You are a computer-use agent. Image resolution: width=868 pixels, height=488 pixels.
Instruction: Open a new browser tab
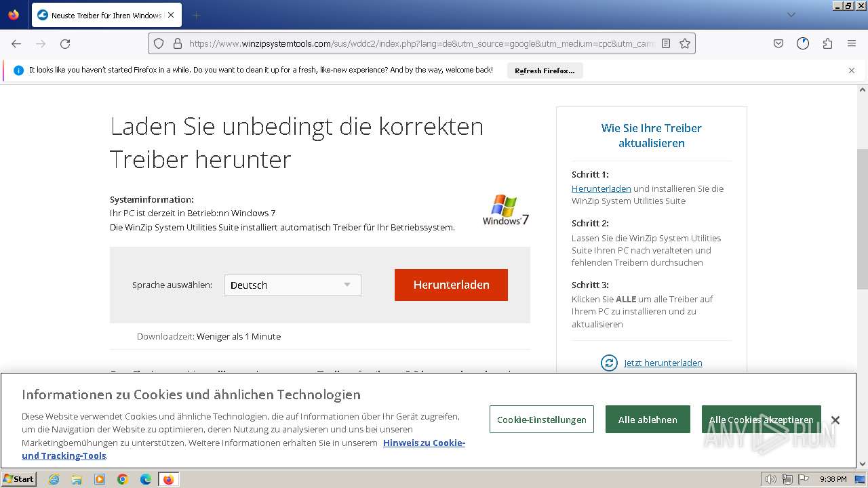pos(196,15)
